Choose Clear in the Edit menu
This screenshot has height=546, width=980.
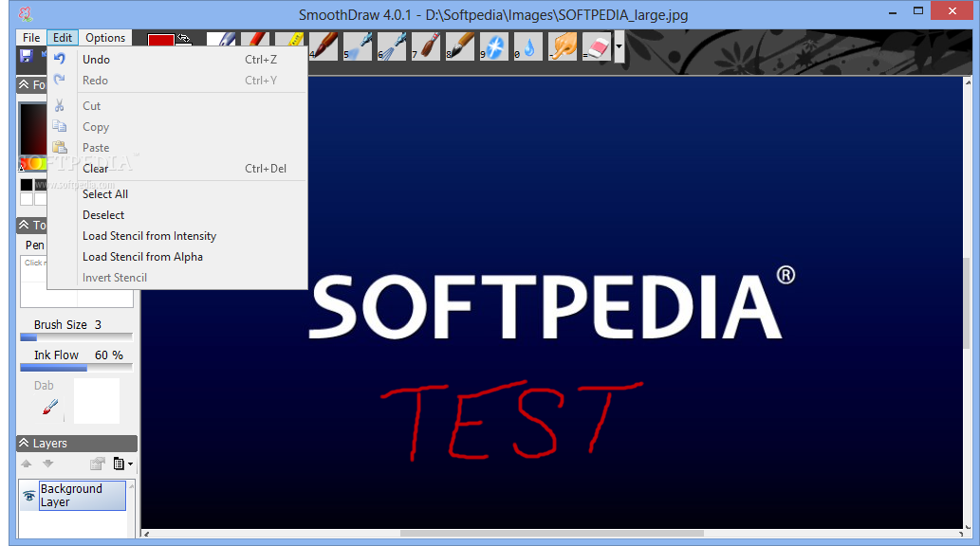tap(177, 168)
